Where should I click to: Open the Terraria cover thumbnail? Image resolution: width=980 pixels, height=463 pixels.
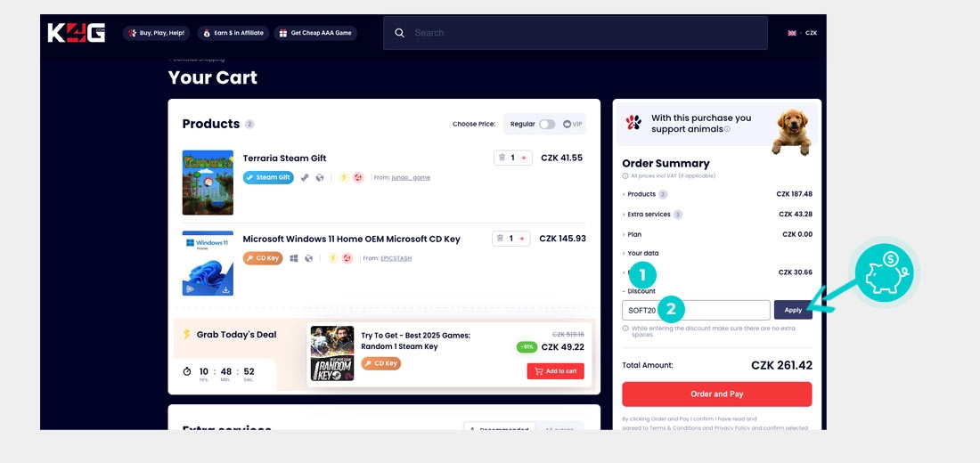(208, 183)
